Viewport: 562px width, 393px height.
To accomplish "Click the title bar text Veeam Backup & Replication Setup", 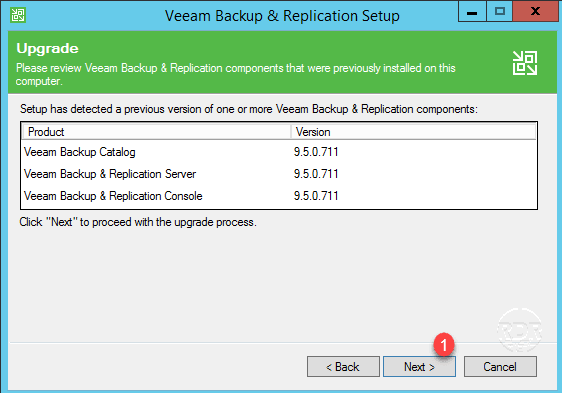I will click(x=282, y=16).
